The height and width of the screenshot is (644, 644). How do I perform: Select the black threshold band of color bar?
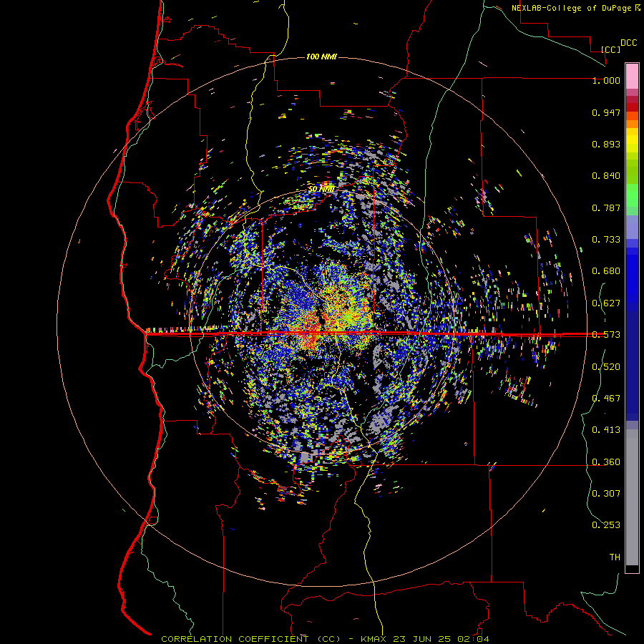point(632,568)
